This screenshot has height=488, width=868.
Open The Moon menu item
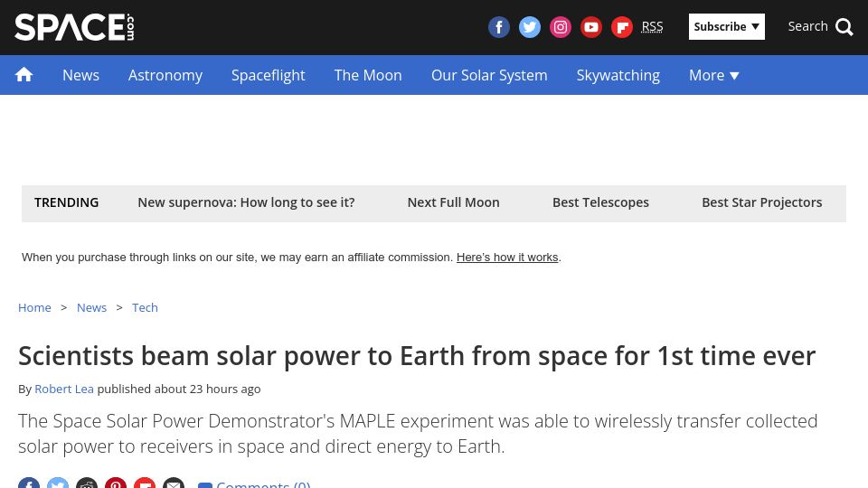coord(368,75)
